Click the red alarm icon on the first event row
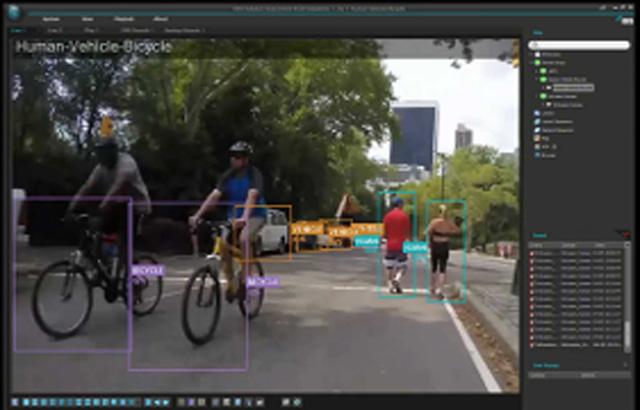Screen dimensions: 640x410 (533, 254)
